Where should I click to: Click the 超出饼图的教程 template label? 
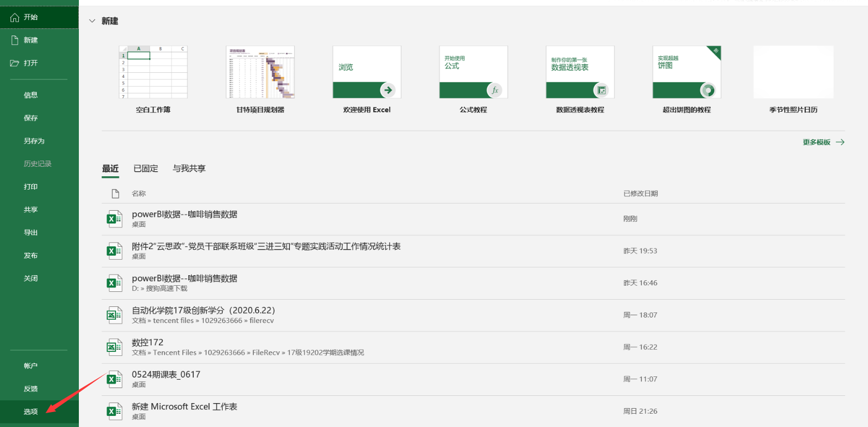click(686, 110)
